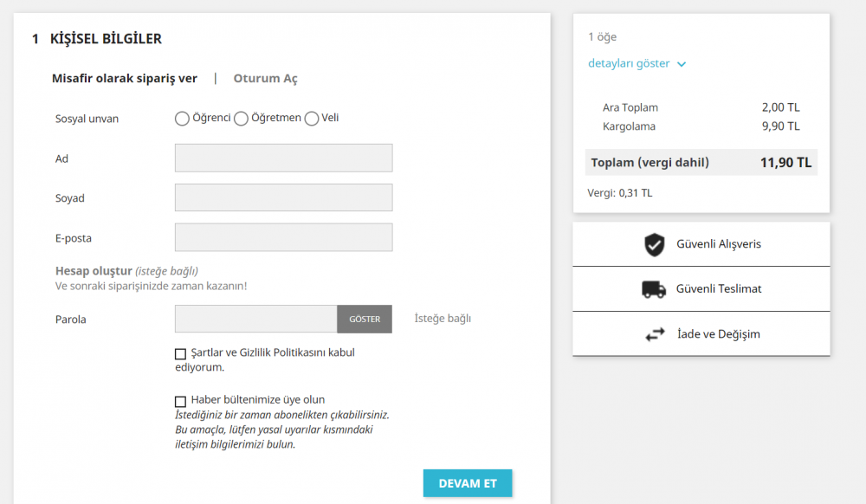
Task: Click the İsteğe bağlı hint next to Parola
Action: 443,319
